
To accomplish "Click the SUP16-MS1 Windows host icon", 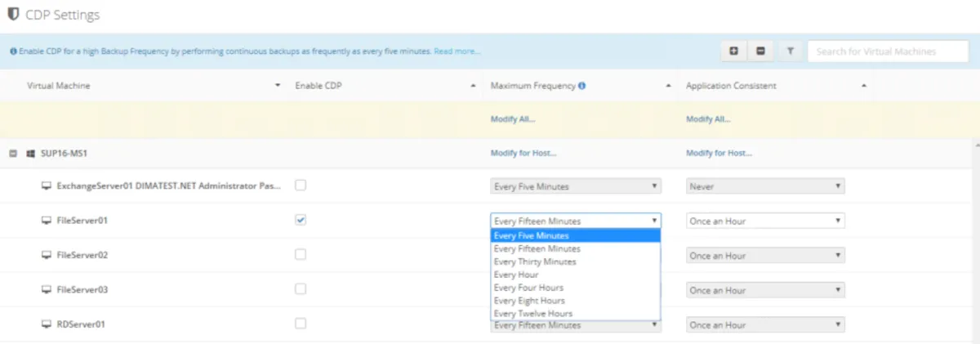I will 30,153.
